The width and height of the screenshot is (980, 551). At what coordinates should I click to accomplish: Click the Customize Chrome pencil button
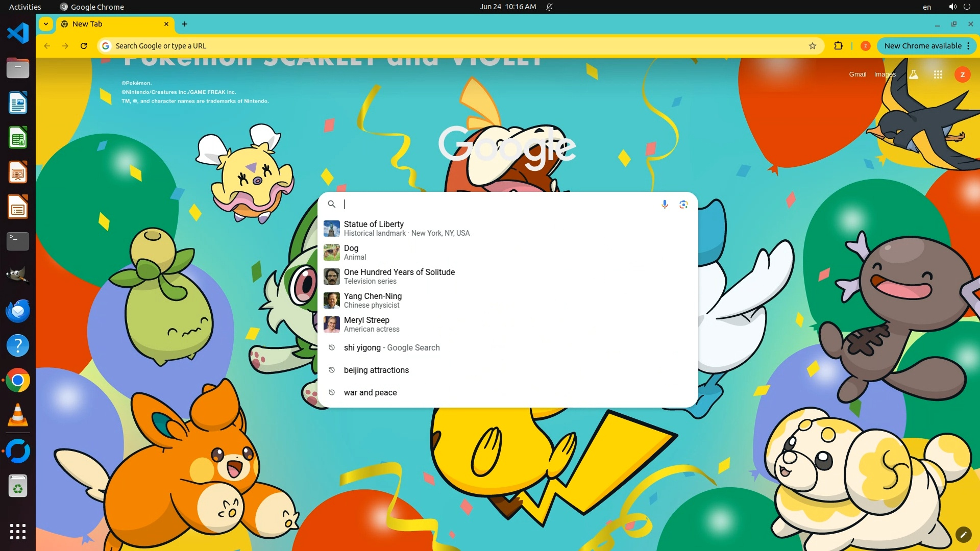963,534
